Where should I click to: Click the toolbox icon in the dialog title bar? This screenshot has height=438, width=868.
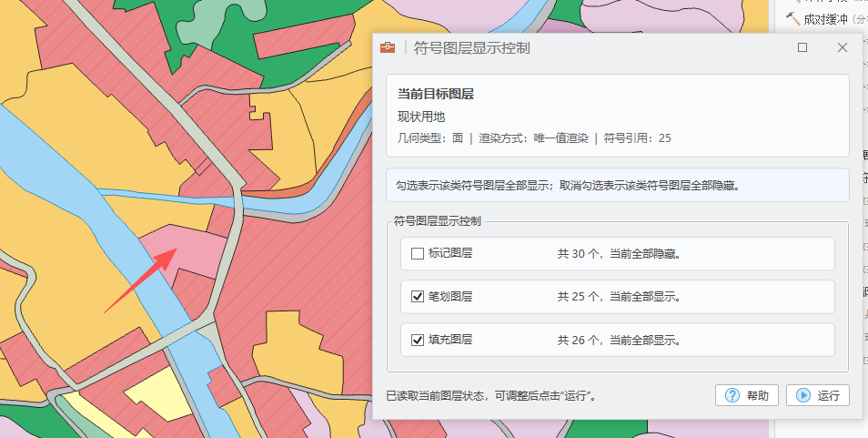388,48
